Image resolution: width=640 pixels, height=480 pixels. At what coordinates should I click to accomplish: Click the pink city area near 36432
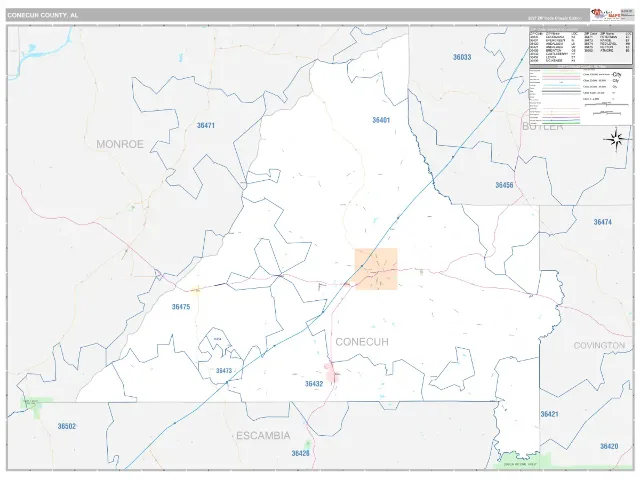tap(332, 373)
